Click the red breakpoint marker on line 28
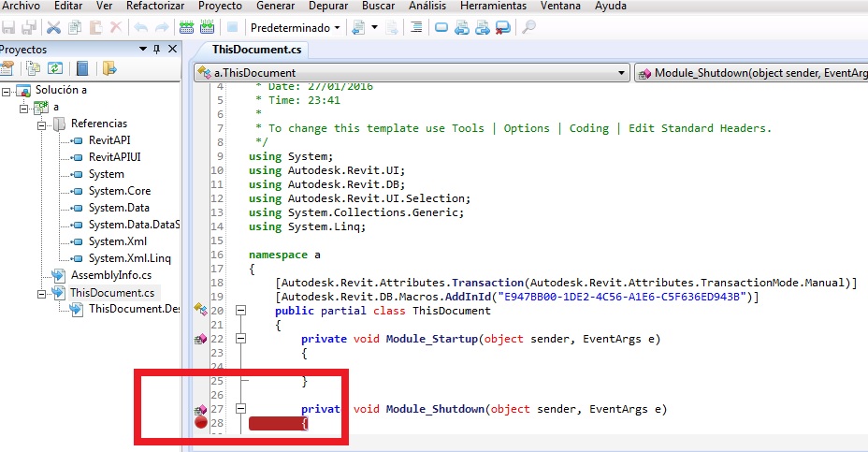The image size is (868, 452). pos(200,423)
